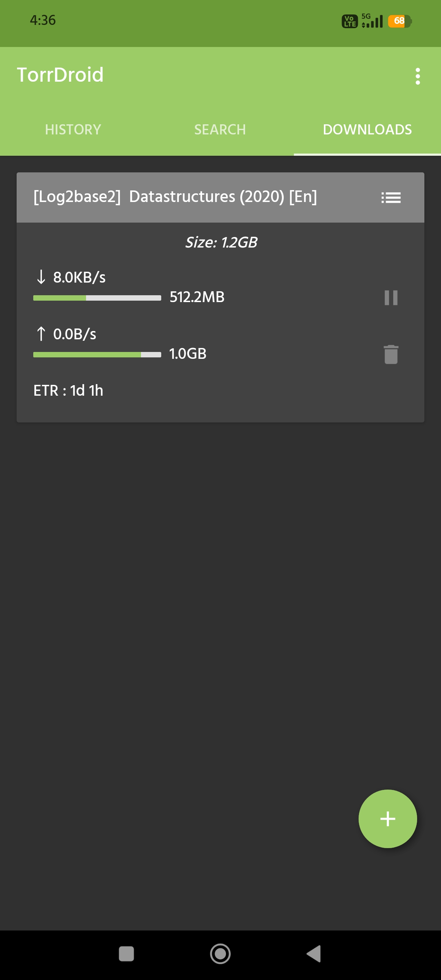Open the three-dot overflow menu
This screenshot has height=980, width=441.
pyautogui.click(x=418, y=76)
